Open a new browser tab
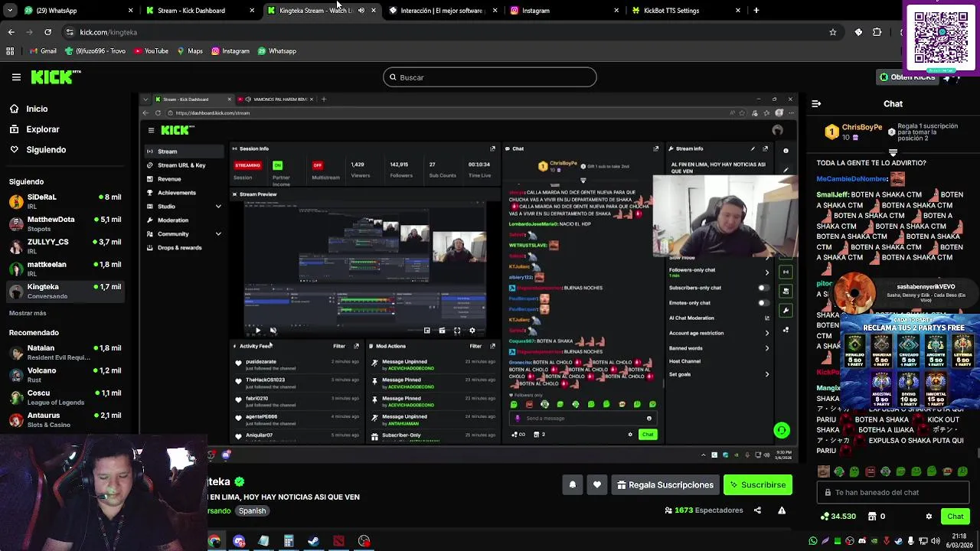Screen dimensions: 980x551 (x=756, y=11)
